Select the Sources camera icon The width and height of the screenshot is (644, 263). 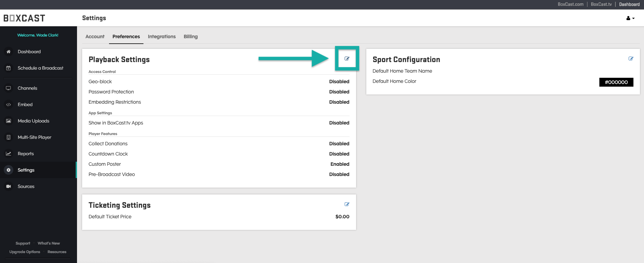click(9, 187)
